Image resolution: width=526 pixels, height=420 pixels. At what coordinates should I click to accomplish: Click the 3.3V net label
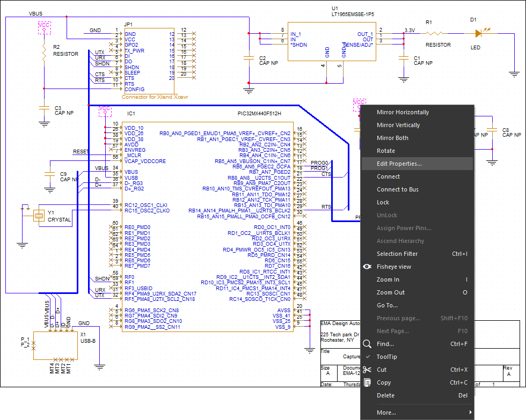pos(410,30)
